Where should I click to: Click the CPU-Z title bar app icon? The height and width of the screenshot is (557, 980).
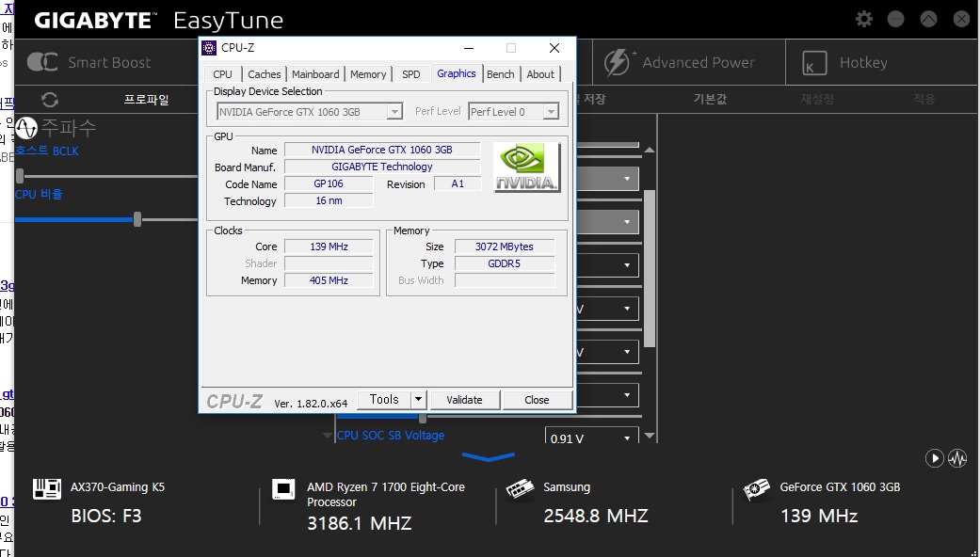pyautogui.click(x=210, y=48)
